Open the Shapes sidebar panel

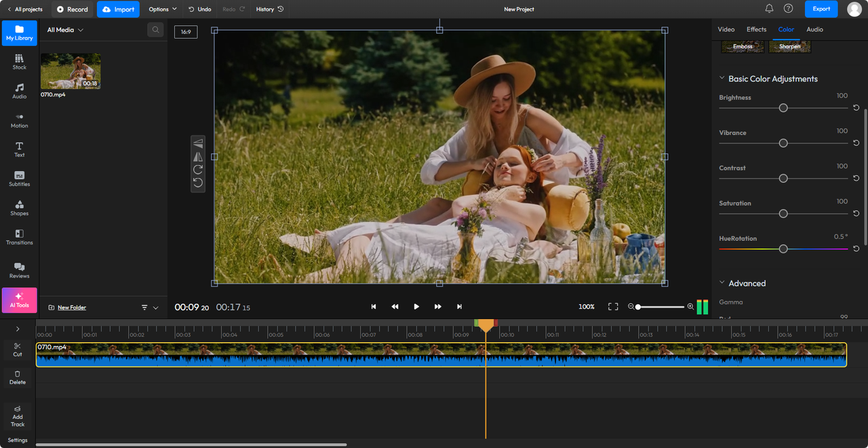click(19, 208)
